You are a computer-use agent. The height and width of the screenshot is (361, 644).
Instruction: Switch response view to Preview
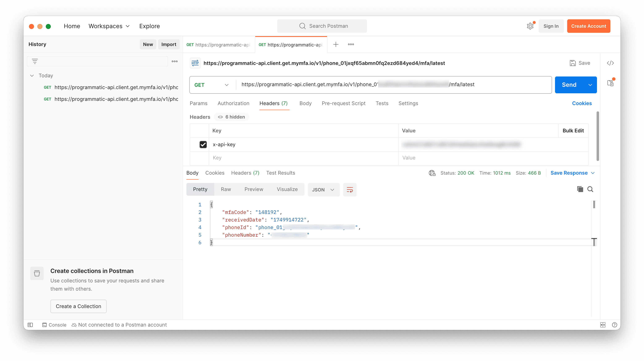click(x=254, y=189)
